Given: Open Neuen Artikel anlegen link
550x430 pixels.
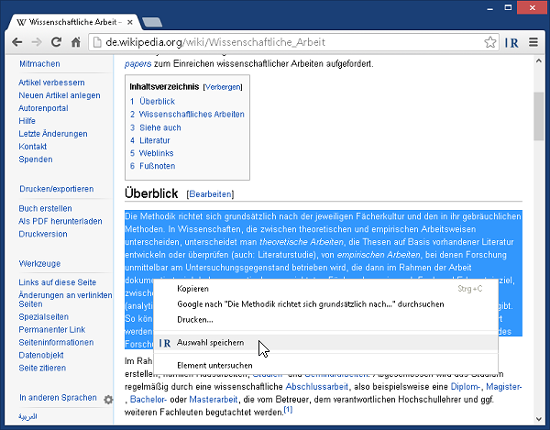Looking at the screenshot, I should point(59,95).
